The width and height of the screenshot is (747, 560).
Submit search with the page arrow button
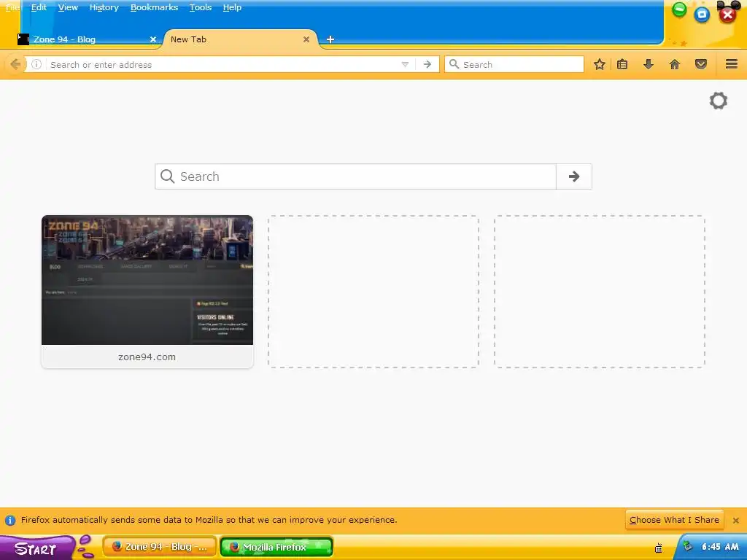click(574, 176)
